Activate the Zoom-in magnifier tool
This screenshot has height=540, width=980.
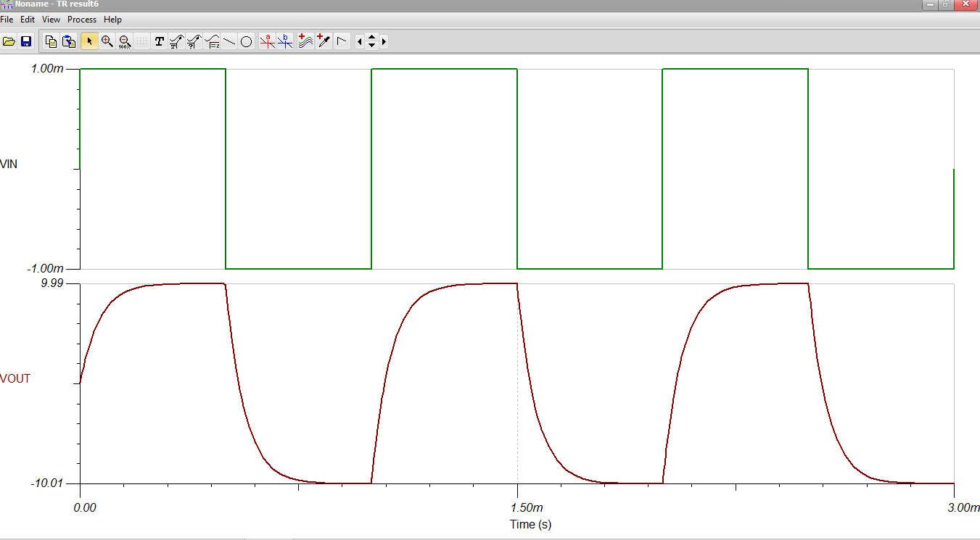click(106, 41)
